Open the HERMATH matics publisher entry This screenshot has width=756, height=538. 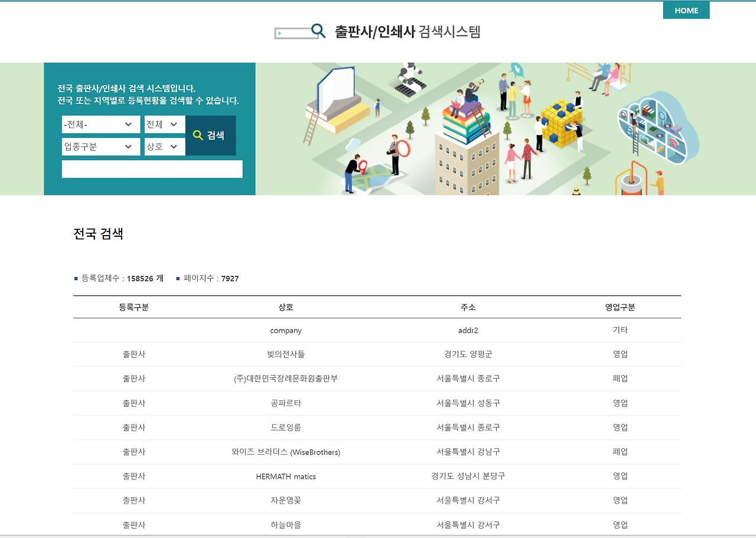(285, 476)
